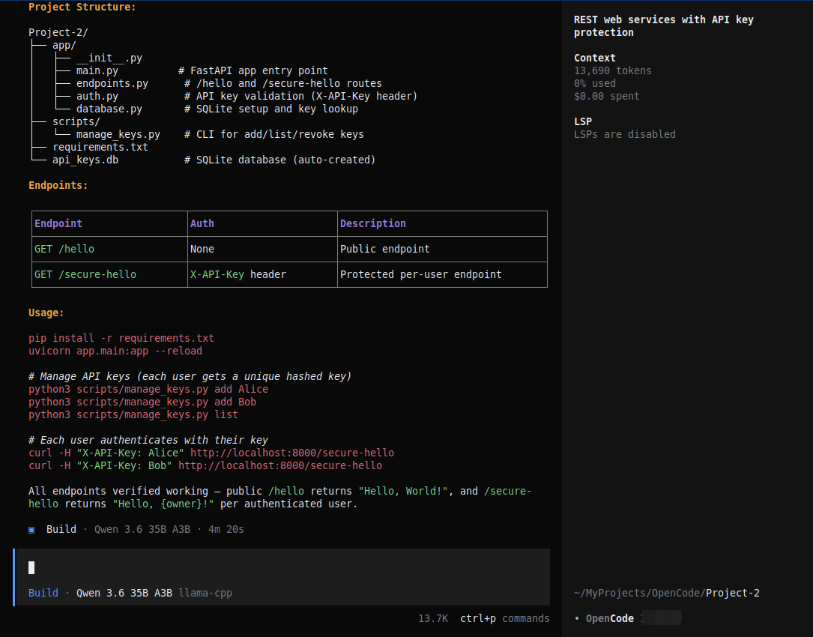
Task: Click the ~/MyProjects/OpenCode/Project-2 path
Action: click(x=667, y=593)
